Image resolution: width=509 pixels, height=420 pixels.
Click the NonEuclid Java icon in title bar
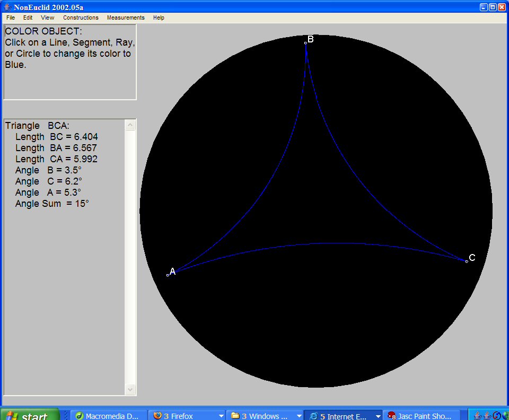tap(7, 7)
